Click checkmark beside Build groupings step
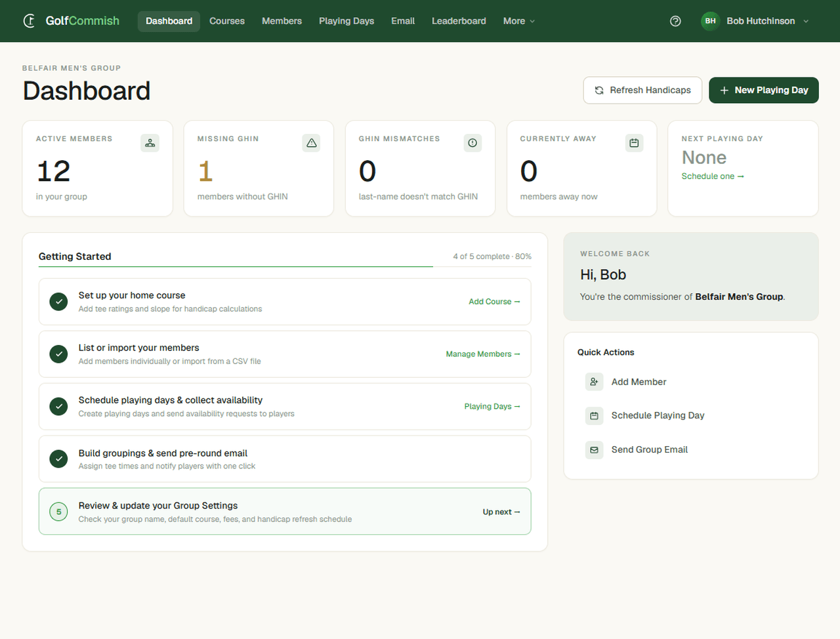The width and height of the screenshot is (840, 639). click(x=58, y=459)
